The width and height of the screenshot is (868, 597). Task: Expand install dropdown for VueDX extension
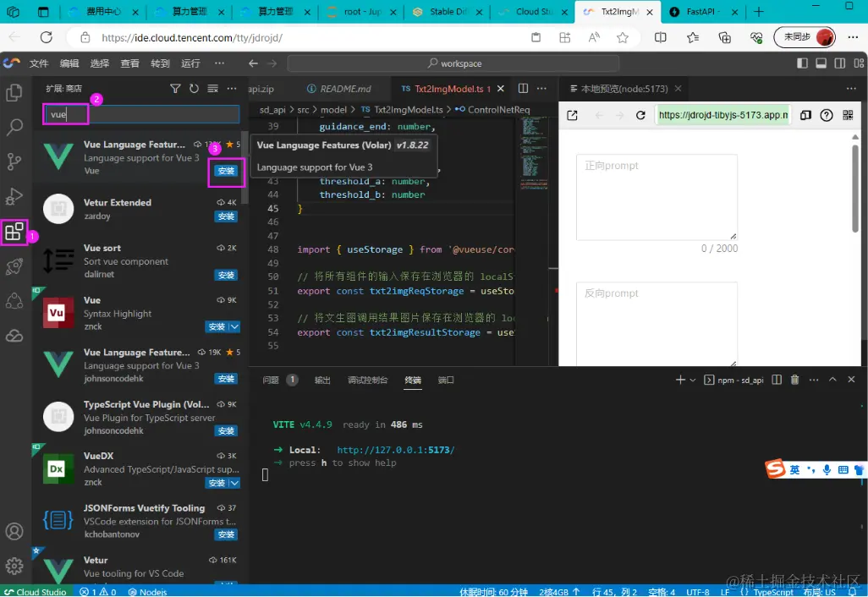(x=234, y=483)
